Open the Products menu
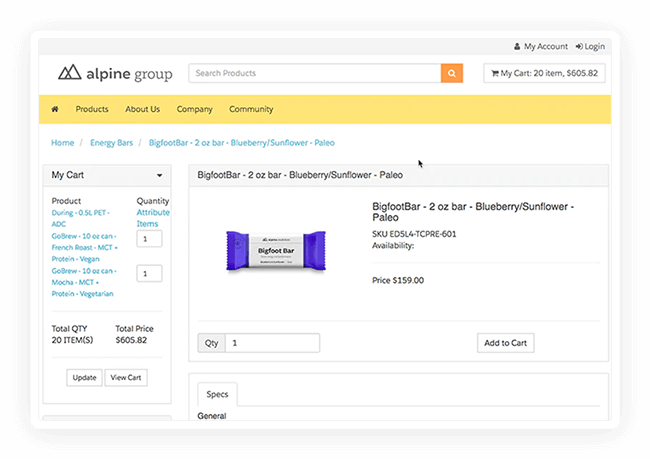 (x=92, y=109)
